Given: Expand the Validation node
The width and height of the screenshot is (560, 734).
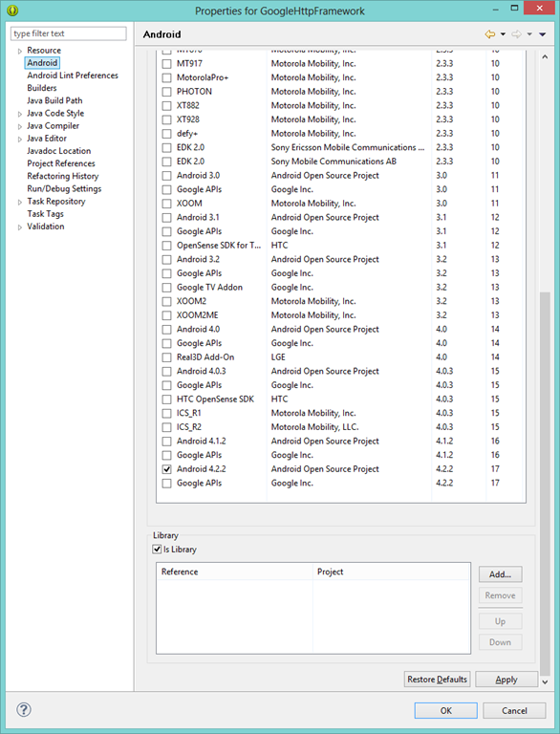Looking at the screenshot, I should point(20,227).
